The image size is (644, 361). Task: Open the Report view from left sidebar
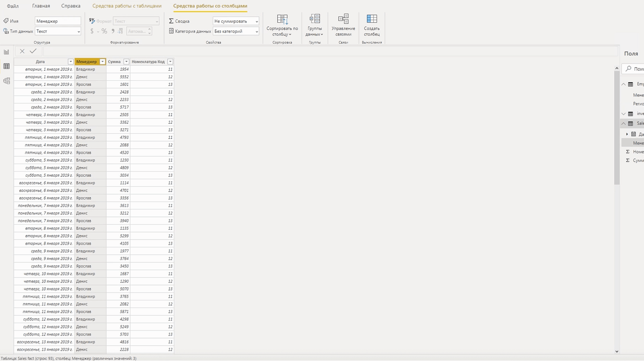(6, 52)
